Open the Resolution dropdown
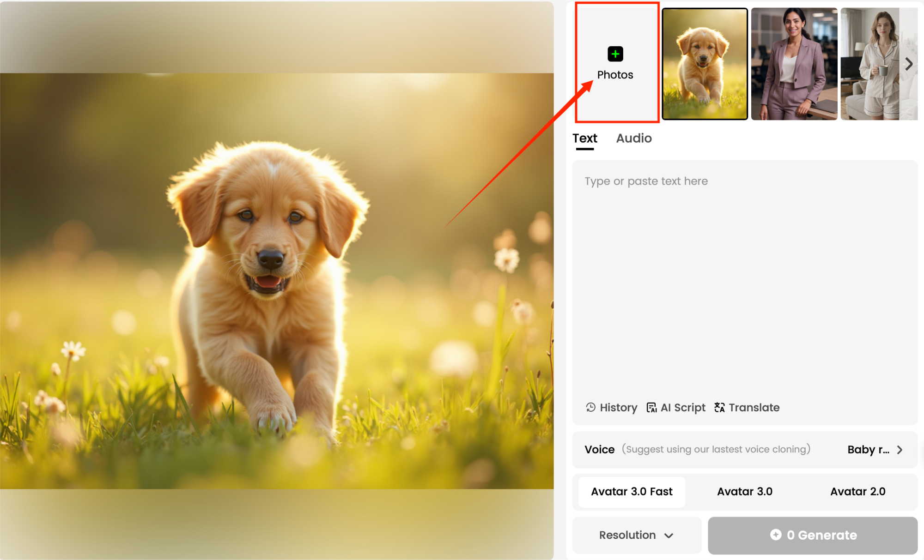This screenshot has height=560, width=924. (x=636, y=535)
